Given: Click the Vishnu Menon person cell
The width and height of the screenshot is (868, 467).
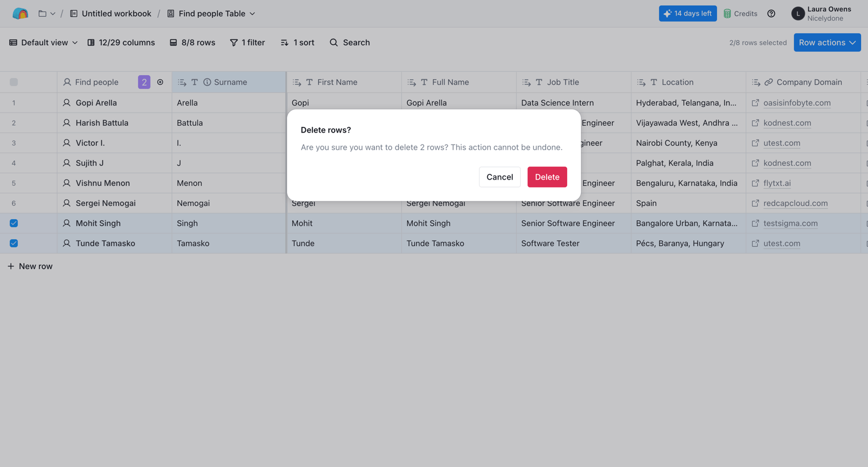Looking at the screenshot, I should (114, 183).
